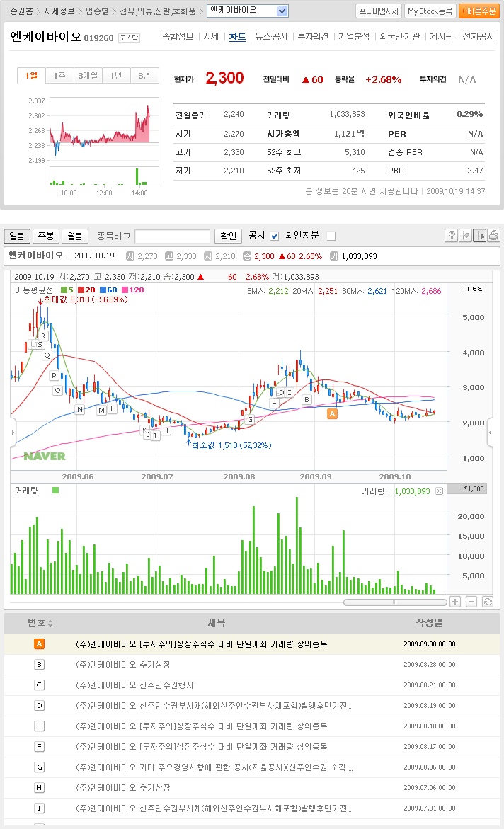Click the orange A badge in list

tap(39, 644)
